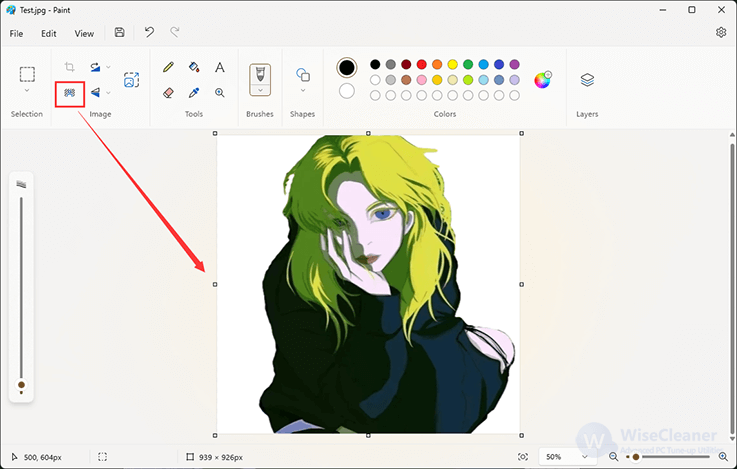Screen dimensions: 737x469
Task: Select the Fill bucket tool
Action: (x=194, y=67)
